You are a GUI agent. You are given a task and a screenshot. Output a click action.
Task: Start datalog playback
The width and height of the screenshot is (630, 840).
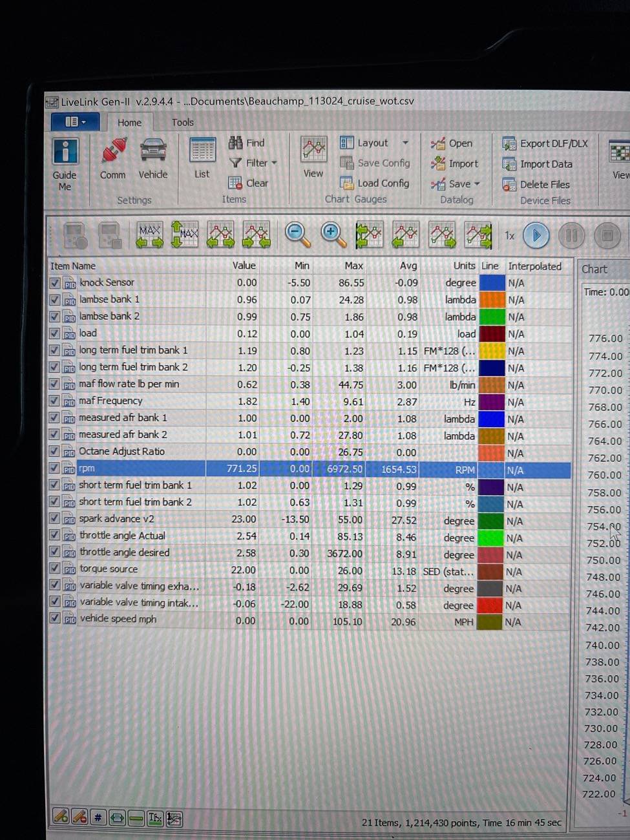pos(536,236)
